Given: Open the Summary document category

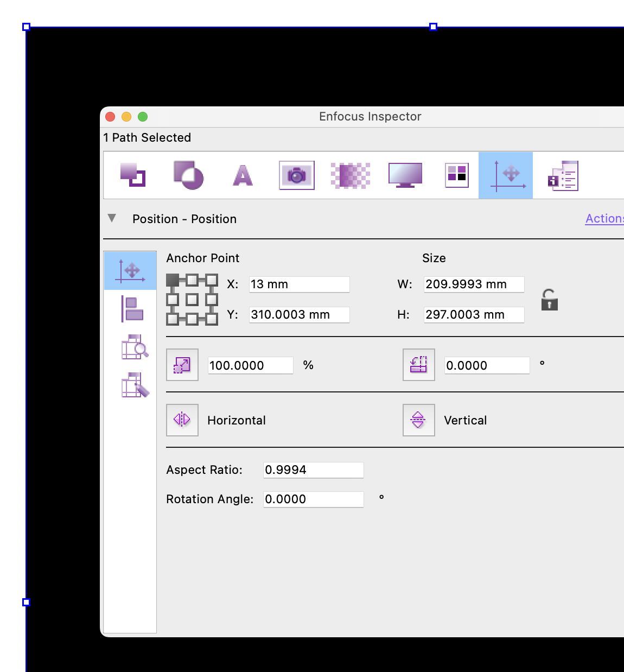Looking at the screenshot, I should point(563,175).
